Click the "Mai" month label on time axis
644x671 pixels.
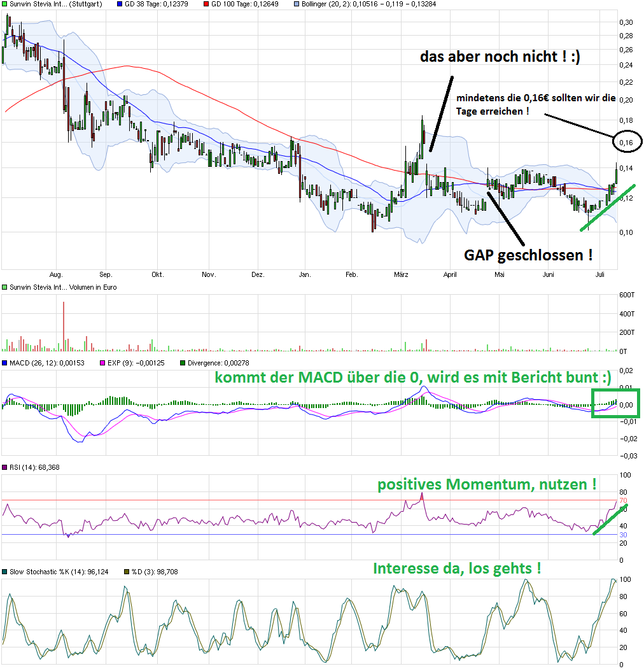coord(499,275)
